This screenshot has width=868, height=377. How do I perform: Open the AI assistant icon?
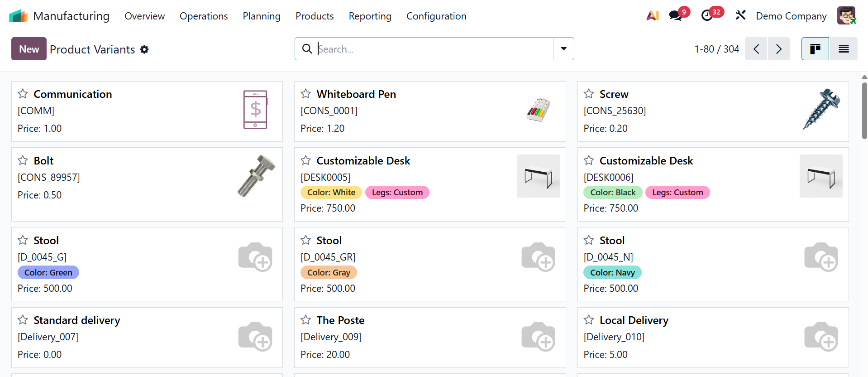tap(652, 16)
